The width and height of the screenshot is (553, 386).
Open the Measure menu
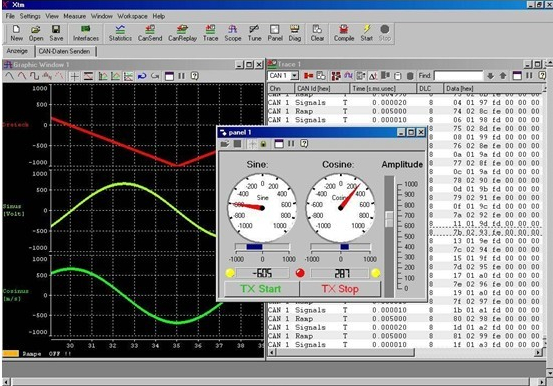click(x=74, y=16)
